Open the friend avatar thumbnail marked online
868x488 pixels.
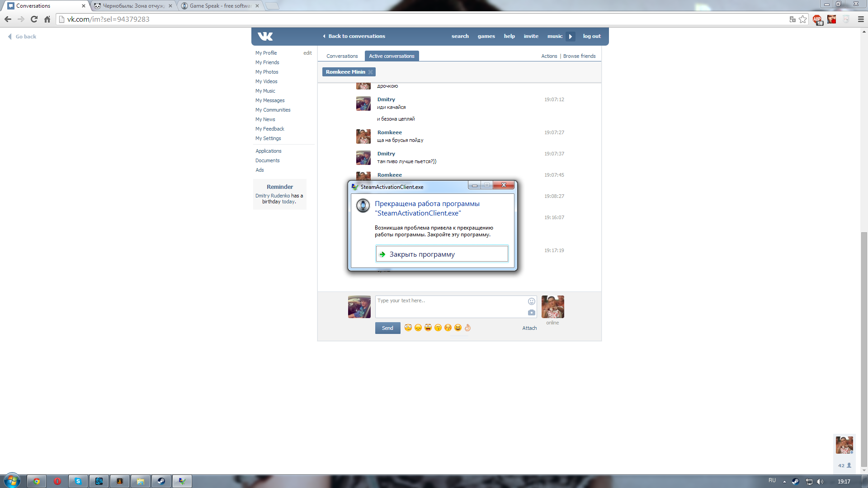pos(552,307)
